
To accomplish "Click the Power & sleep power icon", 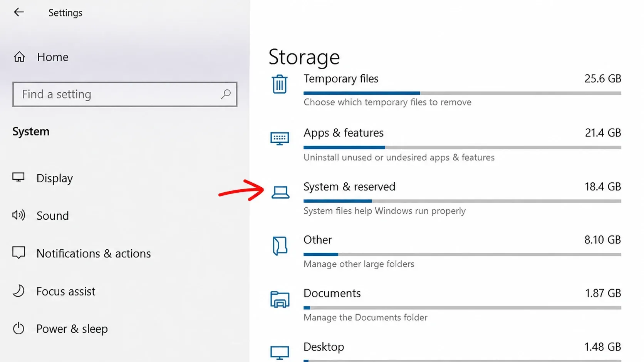I will click(18, 329).
